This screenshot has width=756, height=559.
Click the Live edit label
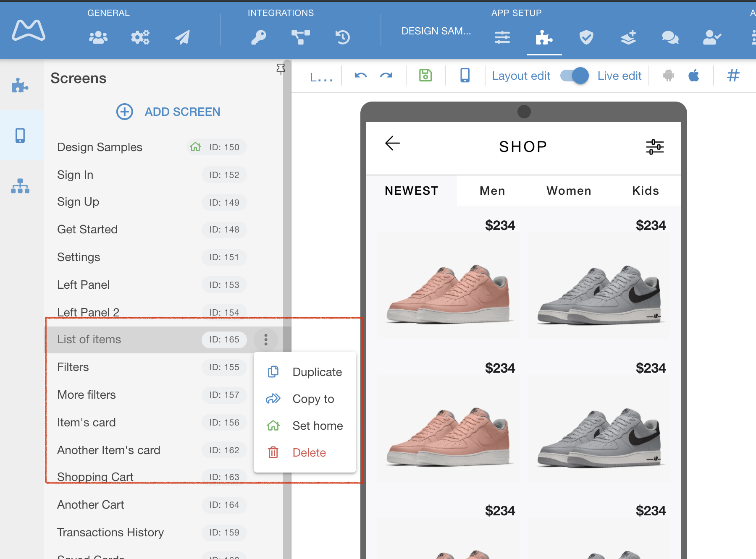tap(619, 76)
